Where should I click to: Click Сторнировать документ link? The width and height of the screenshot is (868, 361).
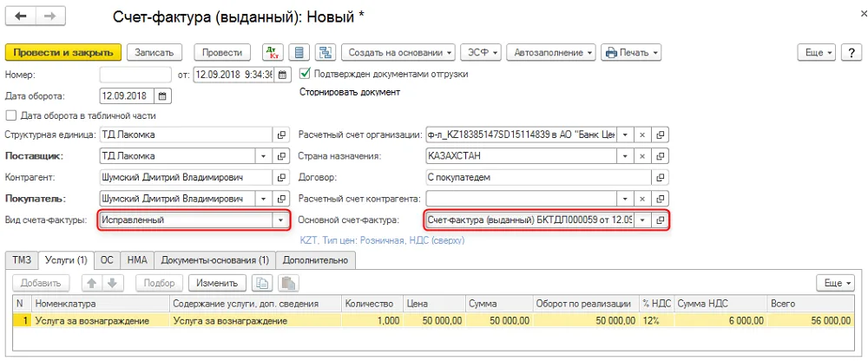[350, 93]
